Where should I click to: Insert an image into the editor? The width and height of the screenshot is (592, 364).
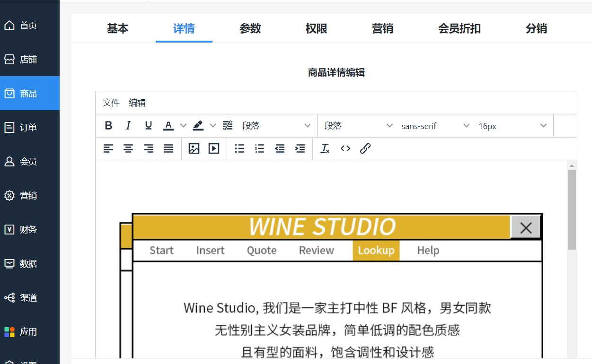(194, 149)
